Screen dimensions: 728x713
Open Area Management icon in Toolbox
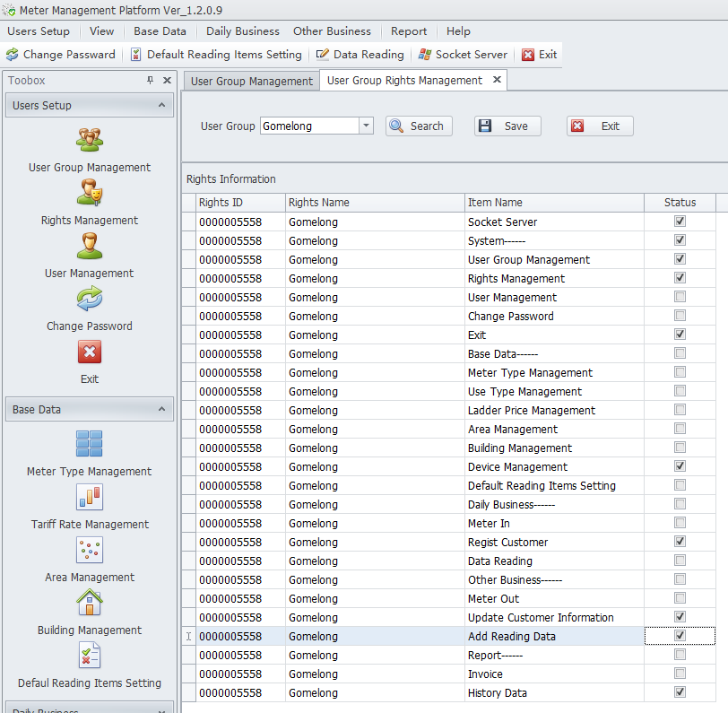[x=90, y=550]
